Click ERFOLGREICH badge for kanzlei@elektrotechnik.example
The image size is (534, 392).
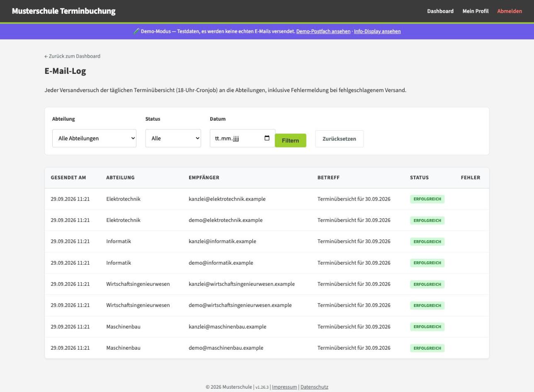point(427,199)
